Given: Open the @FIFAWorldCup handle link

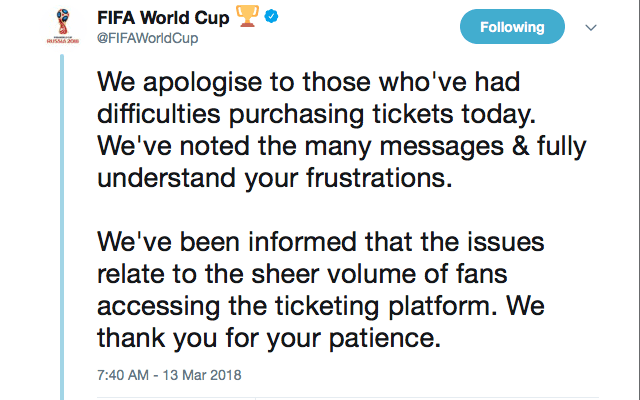Looking at the screenshot, I should 147,38.
